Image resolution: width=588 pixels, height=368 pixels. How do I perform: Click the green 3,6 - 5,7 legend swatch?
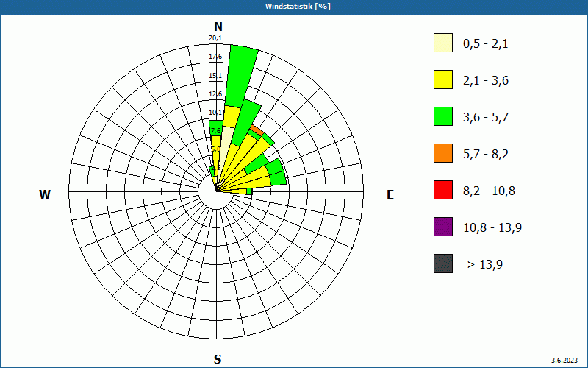pyautogui.click(x=443, y=116)
